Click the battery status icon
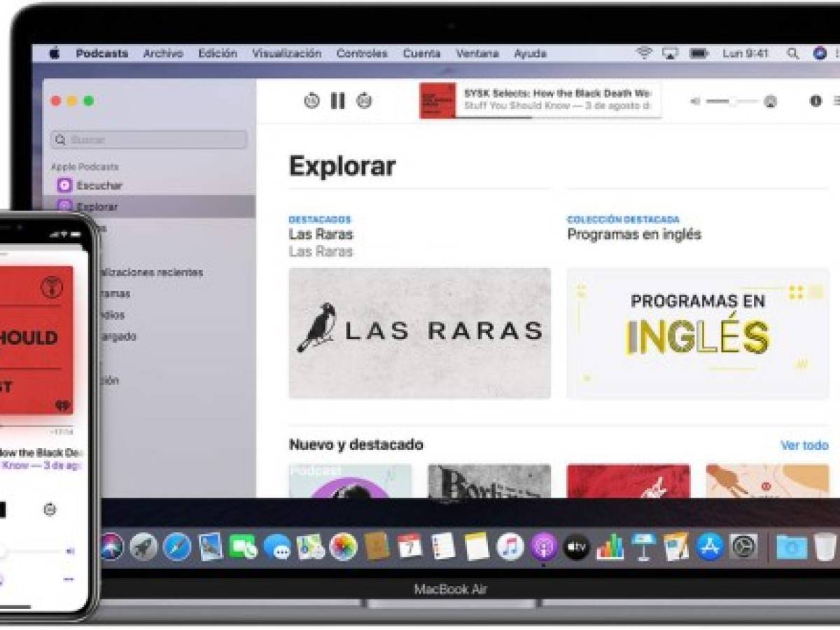This screenshot has height=630, width=840. coord(699,53)
